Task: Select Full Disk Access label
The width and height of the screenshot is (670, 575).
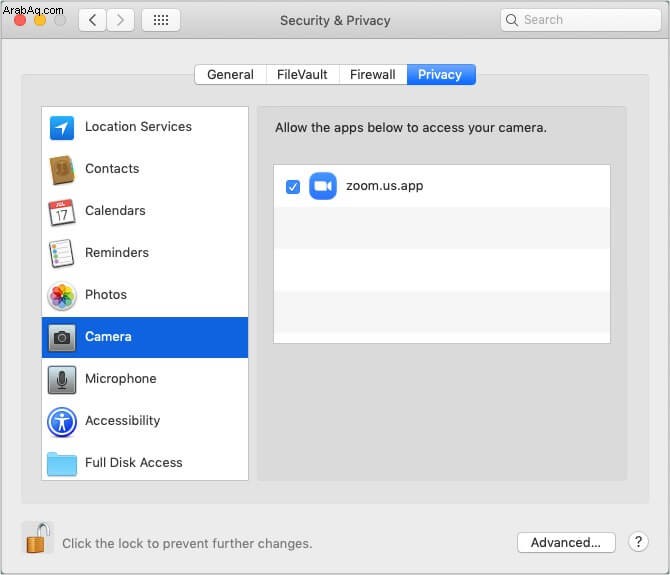Action: 134,463
